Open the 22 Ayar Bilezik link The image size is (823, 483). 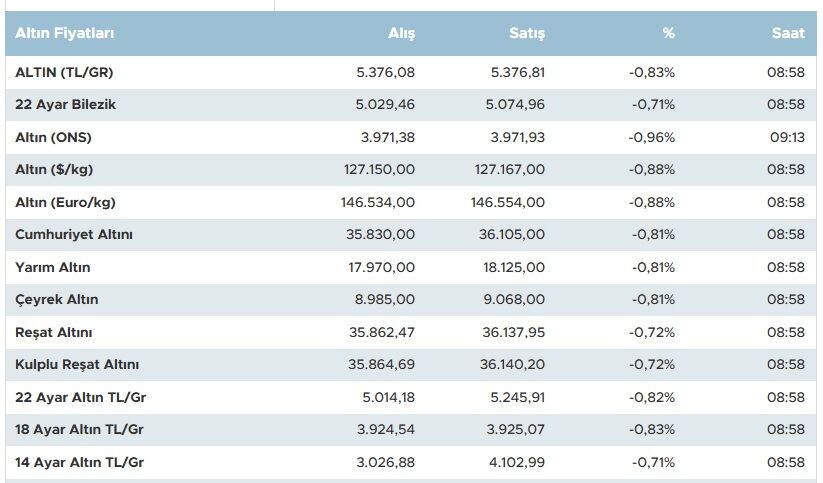(65, 104)
